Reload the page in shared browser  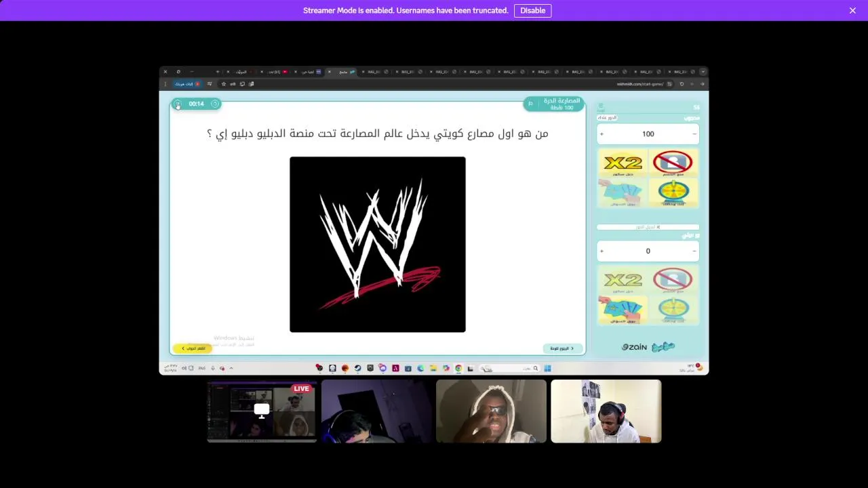pos(682,84)
